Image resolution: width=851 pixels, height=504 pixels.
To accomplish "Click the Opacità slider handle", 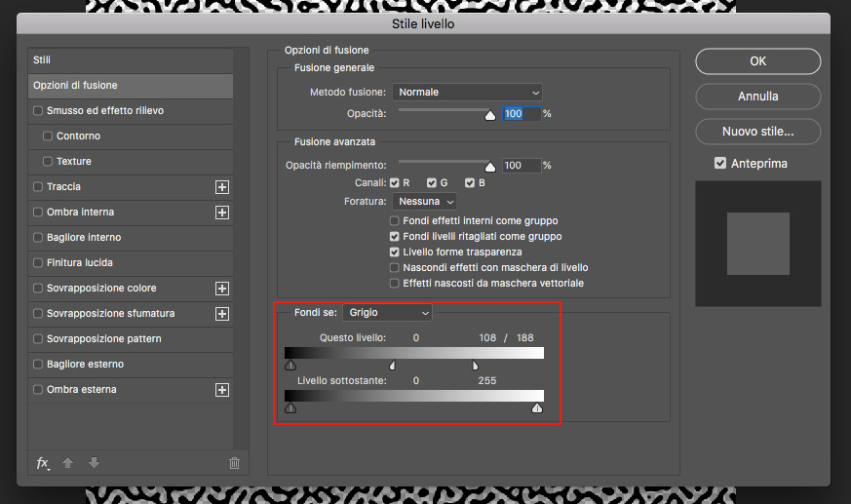I will pyautogui.click(x=490, y=115).
